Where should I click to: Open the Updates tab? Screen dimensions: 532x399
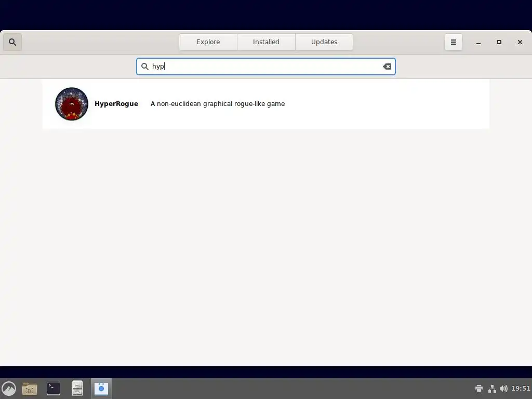click(324, 42)
